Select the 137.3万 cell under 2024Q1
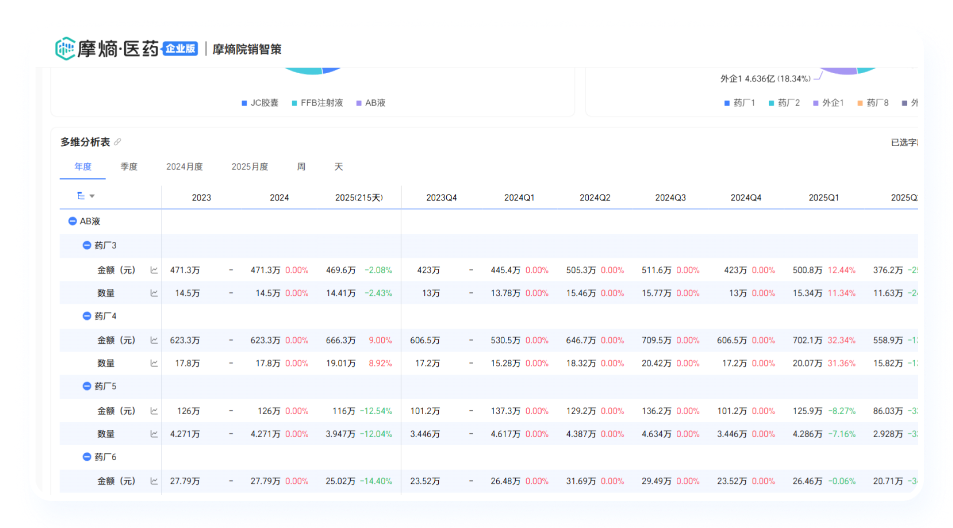The height and width of the screenshot is (528, 953). click(x=506, y=411)
